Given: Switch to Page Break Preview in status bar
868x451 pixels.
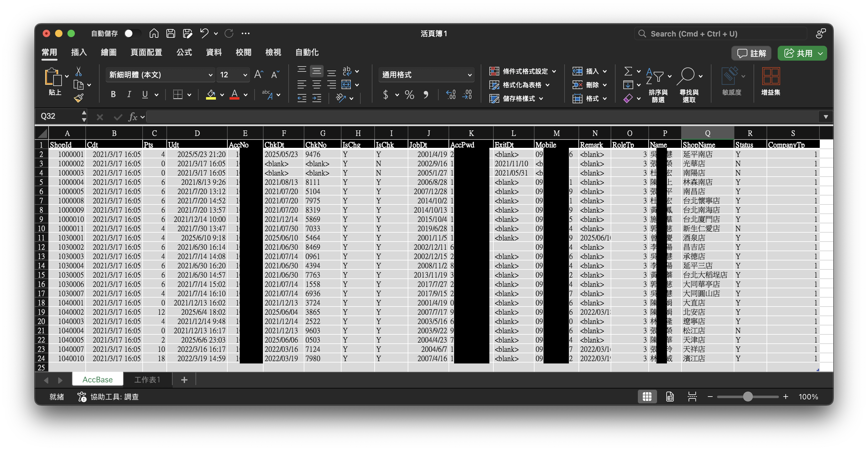Looking at the screenshot, I should tap(692, 396).
